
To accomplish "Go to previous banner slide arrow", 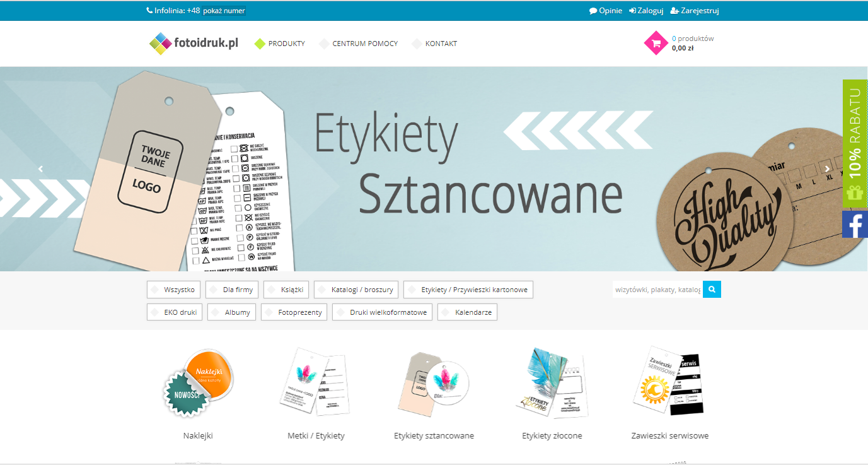I will tap(41, 168).
